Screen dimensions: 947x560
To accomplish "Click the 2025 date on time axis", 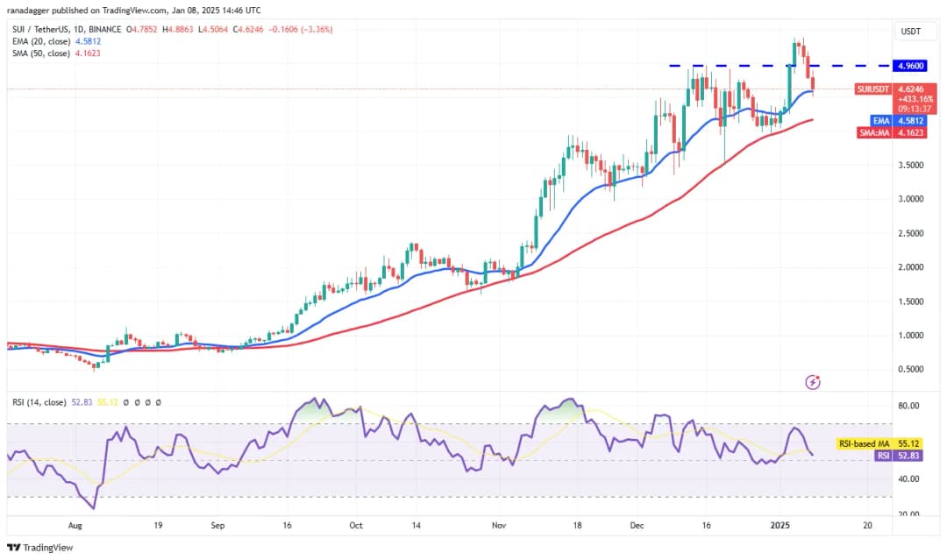I will (780, 524).
